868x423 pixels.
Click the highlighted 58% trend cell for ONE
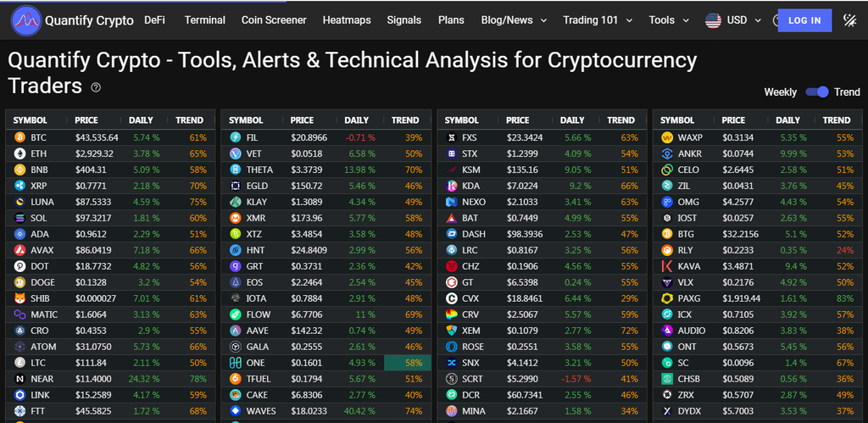click(408, 363)
